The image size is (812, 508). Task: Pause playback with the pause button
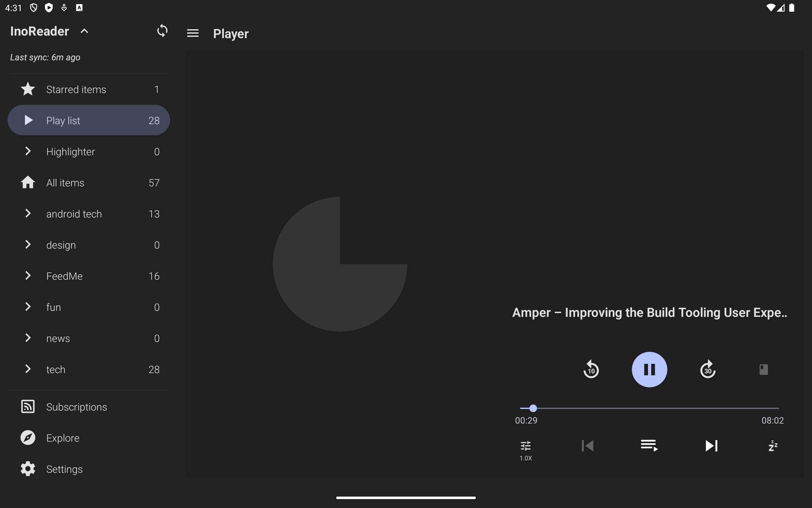pos(649,370)
